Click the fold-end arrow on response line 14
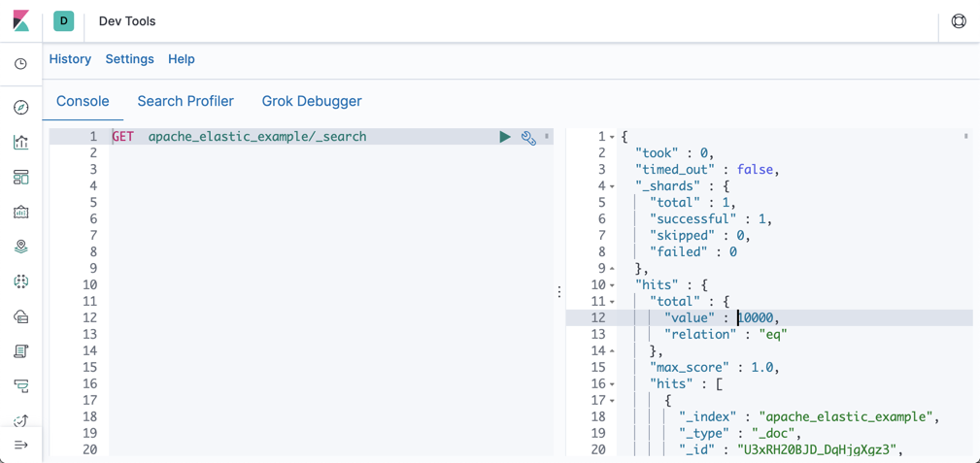This screenshot has width=980, height=463. point(612,351)
